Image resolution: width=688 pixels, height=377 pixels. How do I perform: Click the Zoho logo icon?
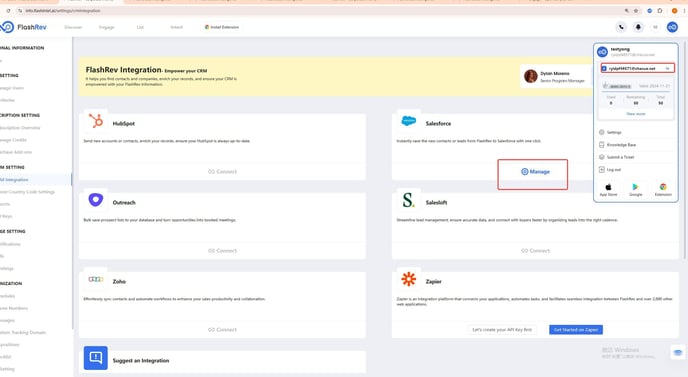click(x=96, y=279)
